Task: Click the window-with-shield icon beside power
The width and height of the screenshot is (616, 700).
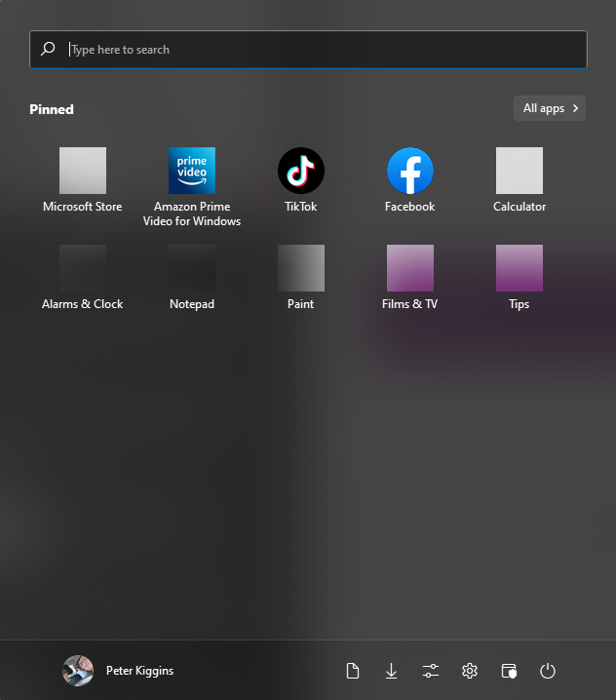Action: coord(509,671)
